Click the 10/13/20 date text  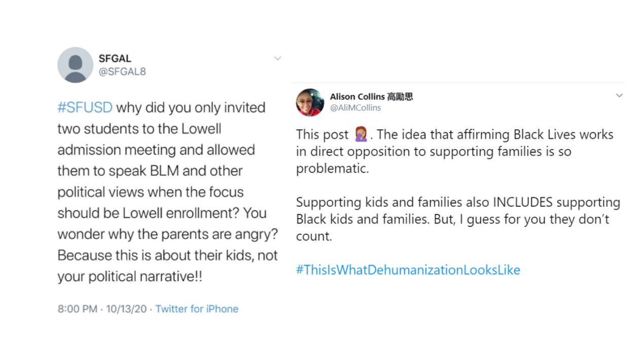126,309
